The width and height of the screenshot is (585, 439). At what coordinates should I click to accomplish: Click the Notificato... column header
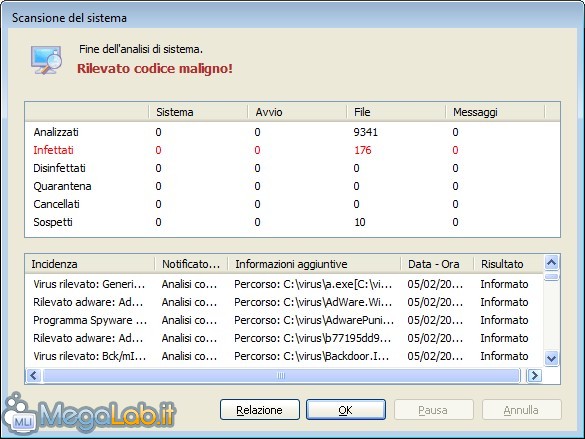191,264
